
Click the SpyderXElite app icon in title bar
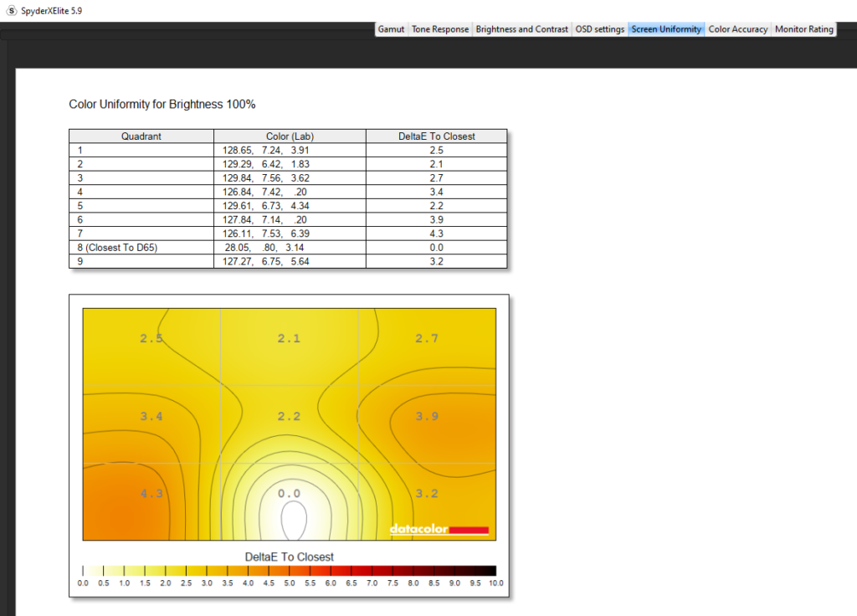pyautogui.click(x=12, y=10)
